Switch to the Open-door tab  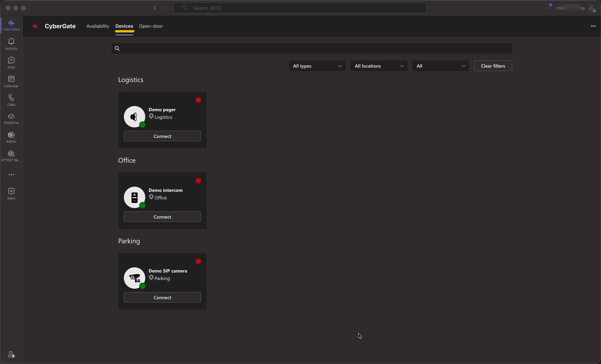point(151,26)
